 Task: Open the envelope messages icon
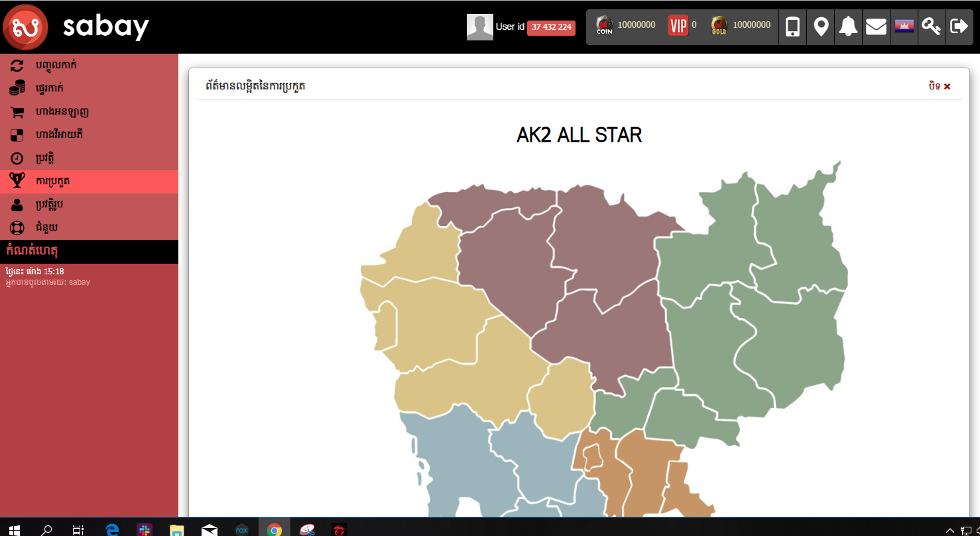click(x=876, y=27)
